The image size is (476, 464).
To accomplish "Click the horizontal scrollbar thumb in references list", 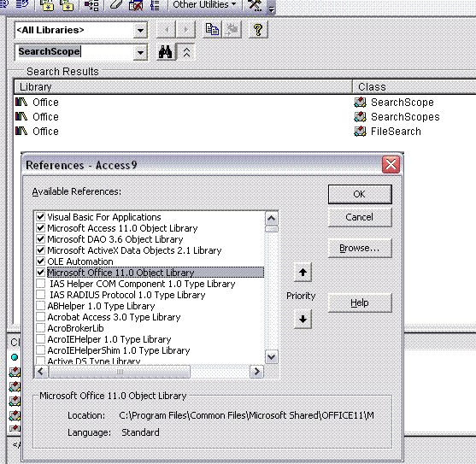I will pyautogui.click(x=120, y=372).
